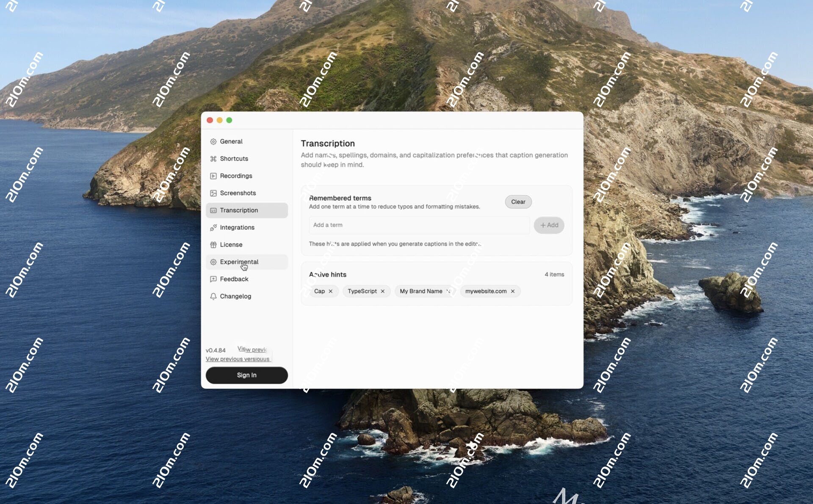Go to the Recordings section
Image resolution: width=813 pixels, height=504 pixels.
click(247, 176)
